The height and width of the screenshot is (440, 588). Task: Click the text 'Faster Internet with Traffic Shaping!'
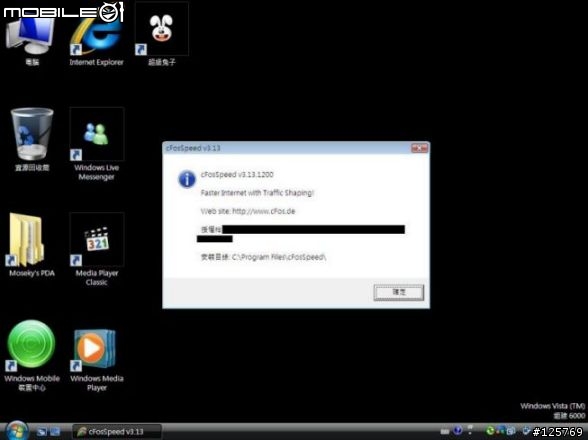pyautogui.click(x=257, y=193)
